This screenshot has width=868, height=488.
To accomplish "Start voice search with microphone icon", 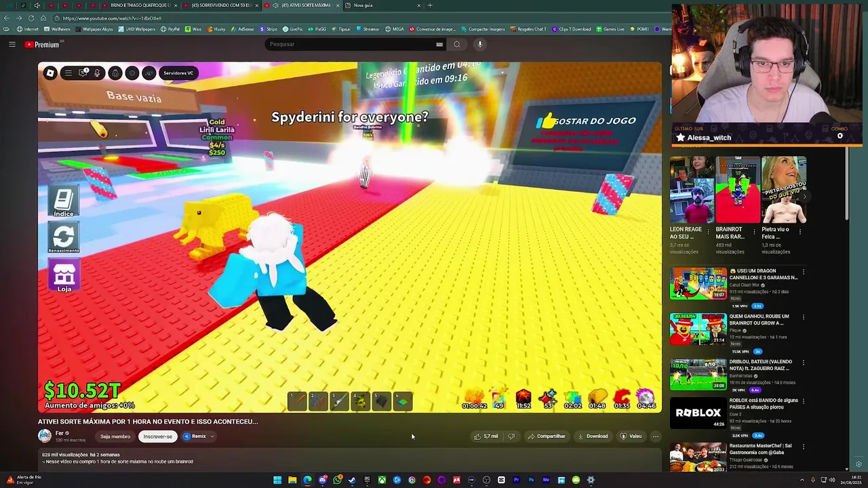I will [x=479, y=44].
